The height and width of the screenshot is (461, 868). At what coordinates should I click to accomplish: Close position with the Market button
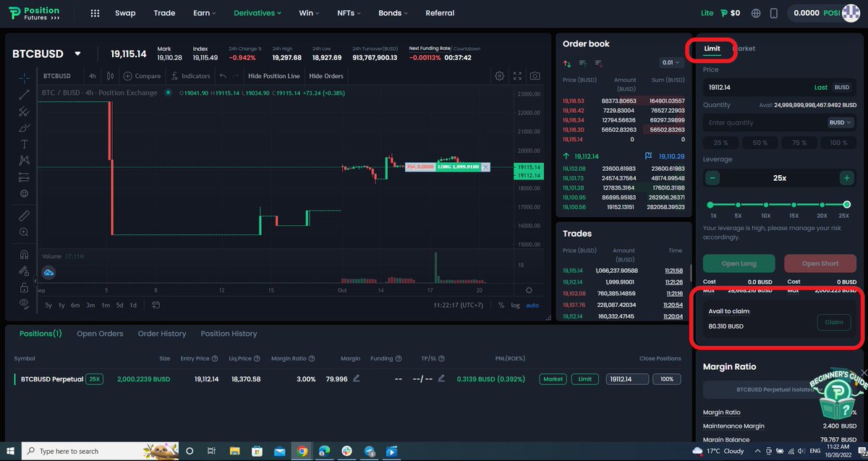tap(553, 378)
